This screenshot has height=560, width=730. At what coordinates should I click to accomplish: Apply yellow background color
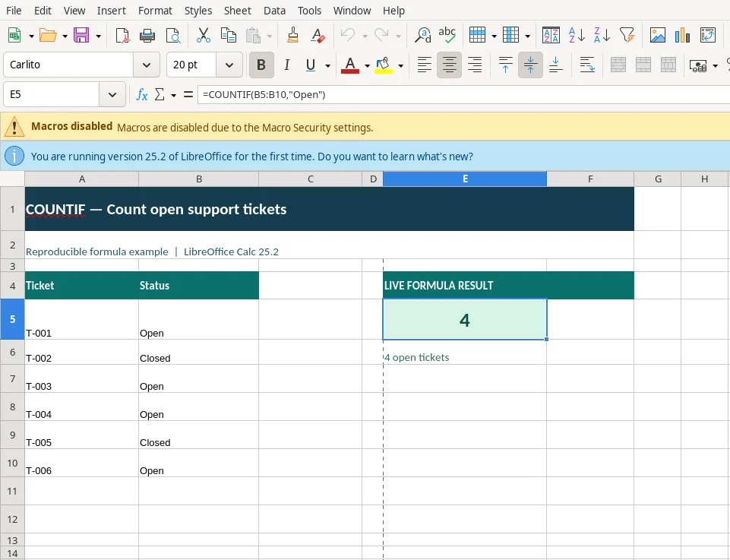pyautogui.click(x=384, y=65)
